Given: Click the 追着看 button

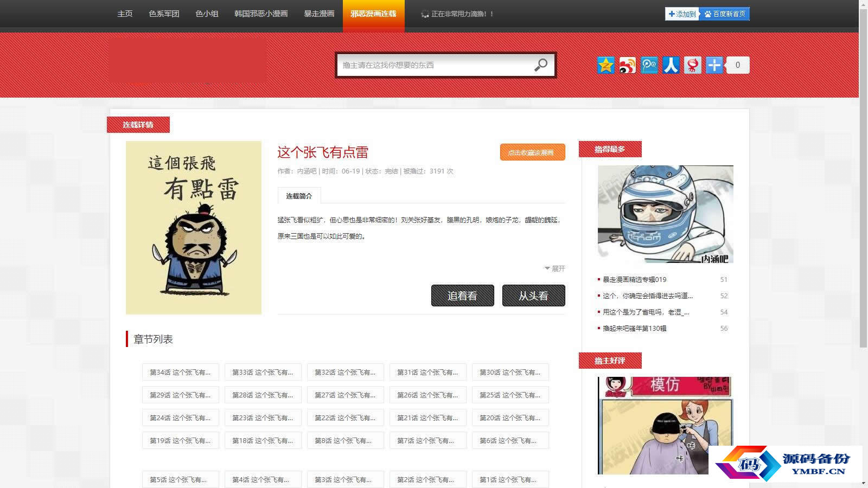Looking at the screenshot, I should click(462, 296).
